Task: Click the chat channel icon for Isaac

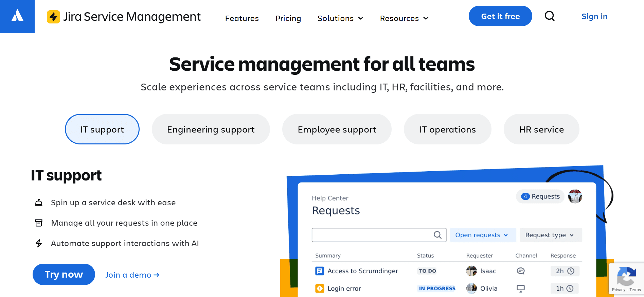Action: 521,271
